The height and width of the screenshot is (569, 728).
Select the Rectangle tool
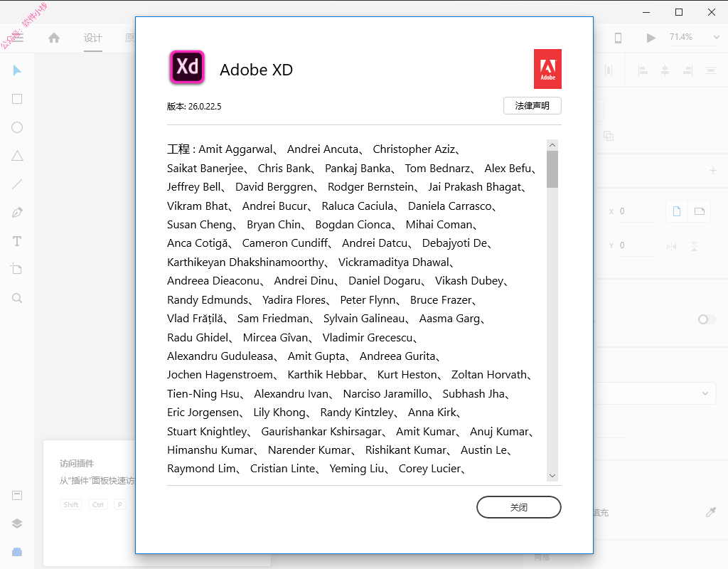click(17, 99)
